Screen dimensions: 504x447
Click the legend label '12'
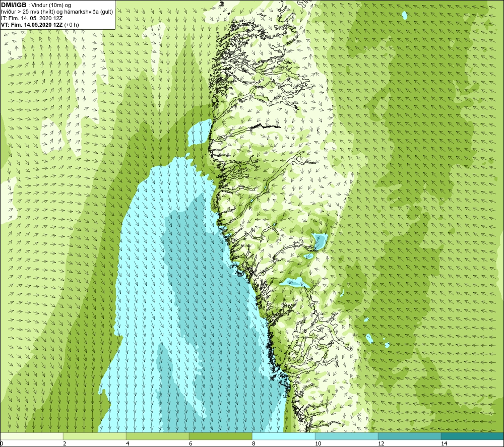click(381, 443)
